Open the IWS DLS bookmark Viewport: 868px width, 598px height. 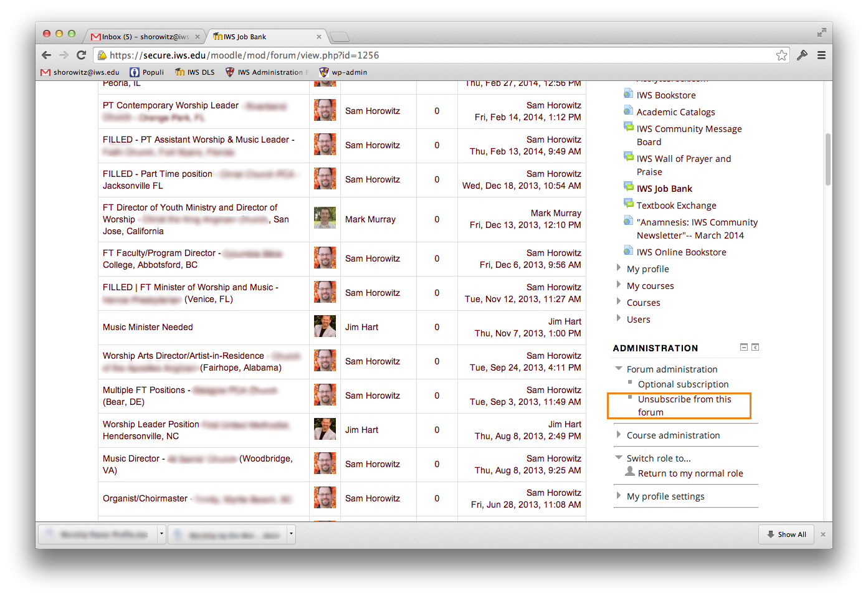194,72
